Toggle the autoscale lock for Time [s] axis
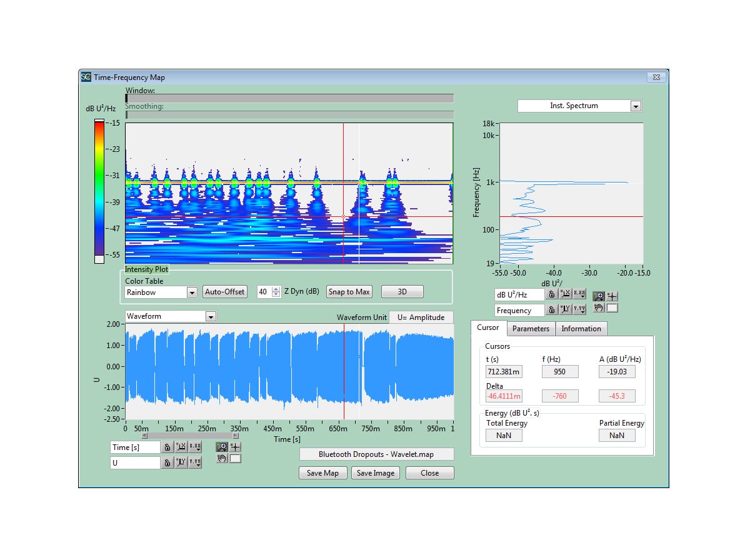750x560 pixels. [x=167, y=447]
